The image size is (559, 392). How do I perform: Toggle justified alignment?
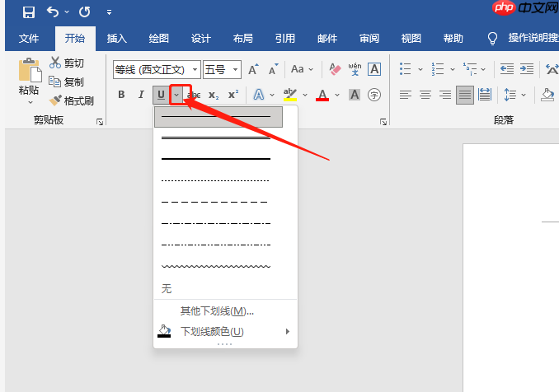click(465, 95)
